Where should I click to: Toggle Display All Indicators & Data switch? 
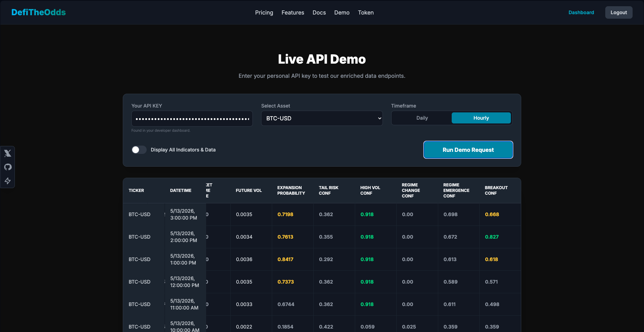tap(139, 150)
